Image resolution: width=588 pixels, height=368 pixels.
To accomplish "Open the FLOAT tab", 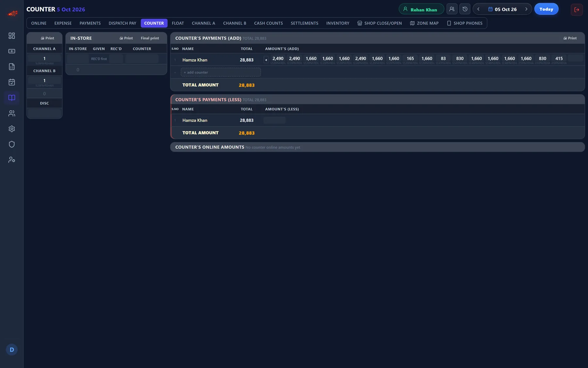I will [x=178, y=23].
